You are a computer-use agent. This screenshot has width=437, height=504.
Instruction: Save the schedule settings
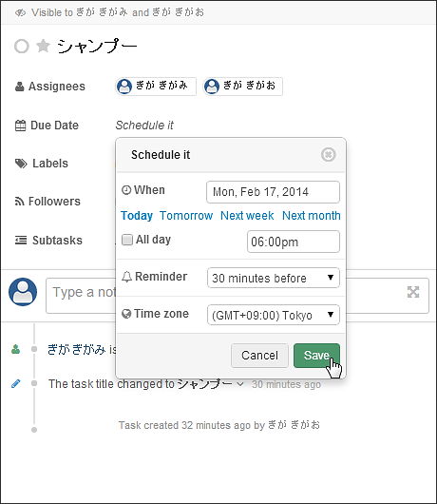click(316, 356)
